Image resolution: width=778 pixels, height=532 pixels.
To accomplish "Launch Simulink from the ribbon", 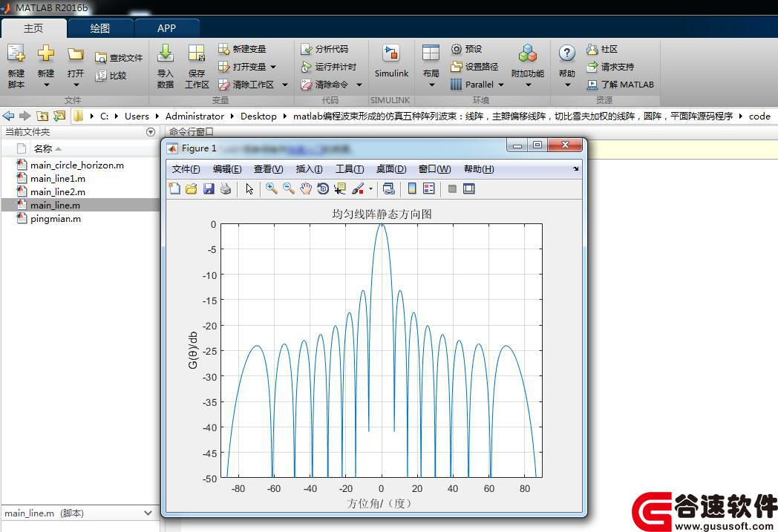I will [x=391, y=61].
